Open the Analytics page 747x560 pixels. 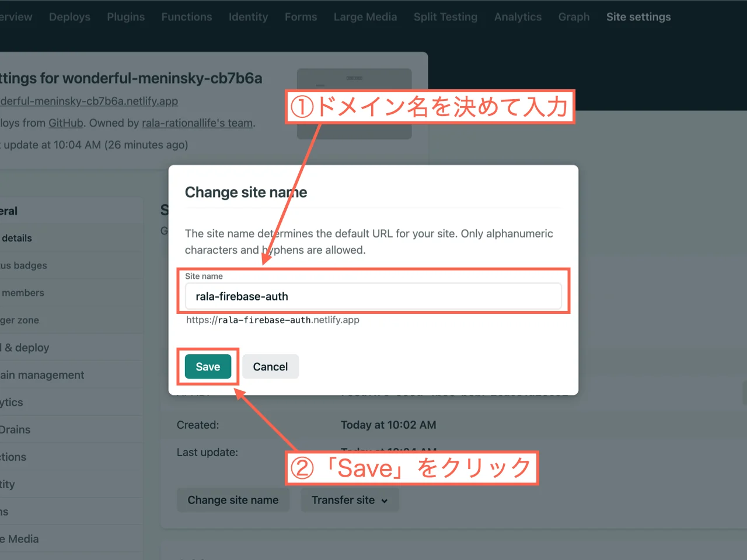pyautogui.click(x=518, y=17)
